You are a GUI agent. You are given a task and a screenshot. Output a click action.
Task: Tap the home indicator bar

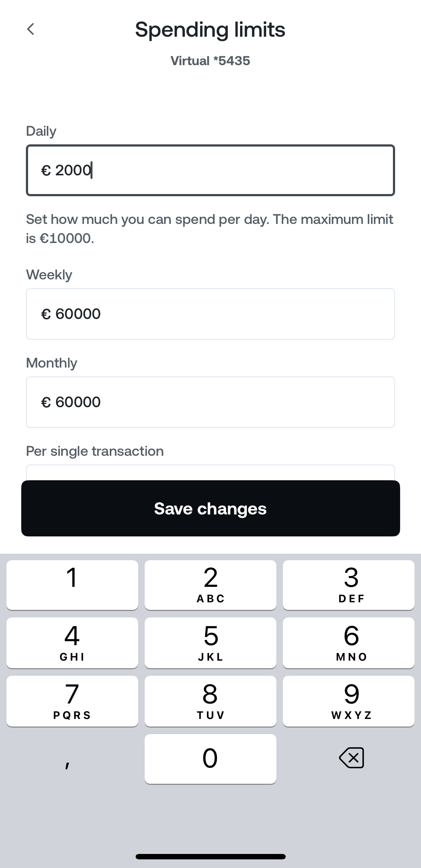pyautogui.click(x=210, y=856)
